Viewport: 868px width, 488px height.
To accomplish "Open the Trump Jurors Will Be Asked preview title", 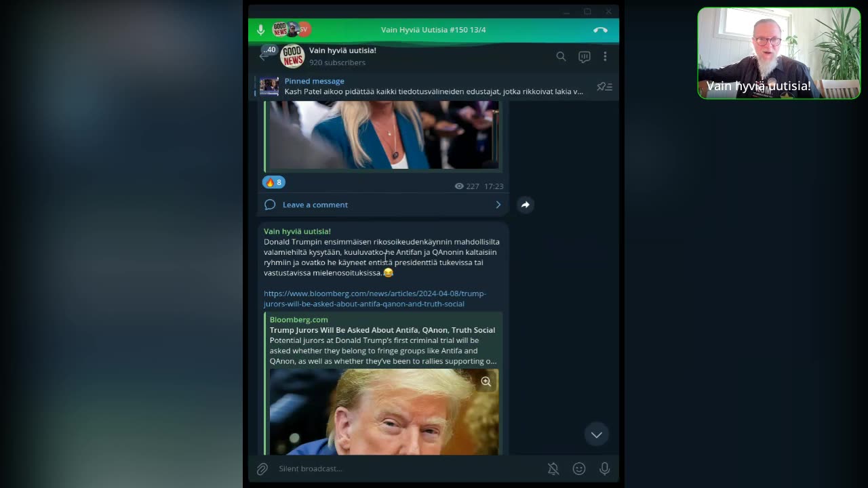I will (382, 330).
